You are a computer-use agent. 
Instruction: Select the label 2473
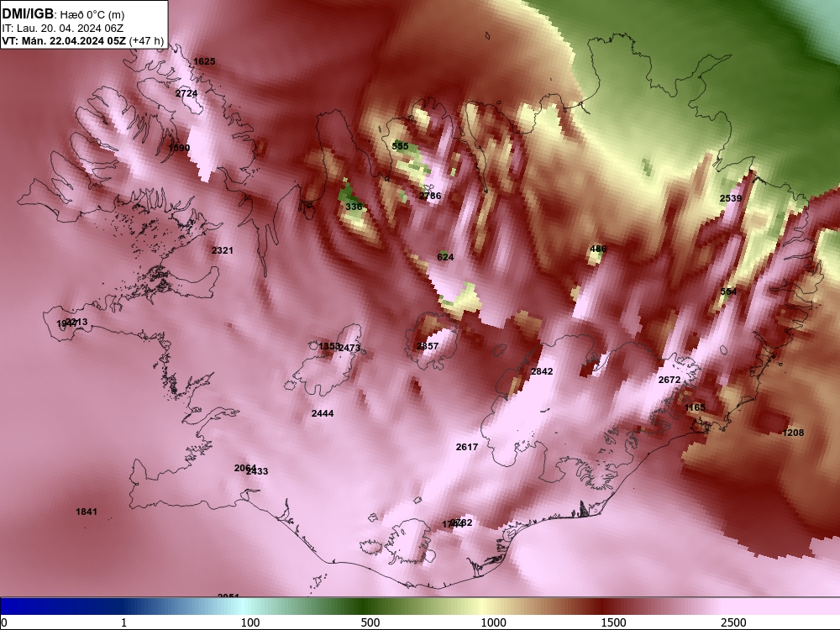(351, 348)
